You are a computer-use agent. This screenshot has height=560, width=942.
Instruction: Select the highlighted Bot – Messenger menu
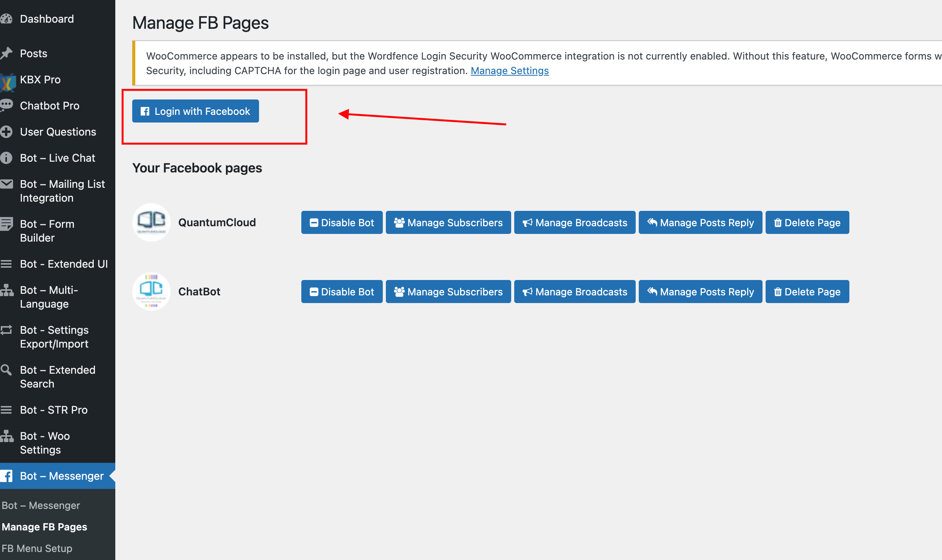coord(58,476)
